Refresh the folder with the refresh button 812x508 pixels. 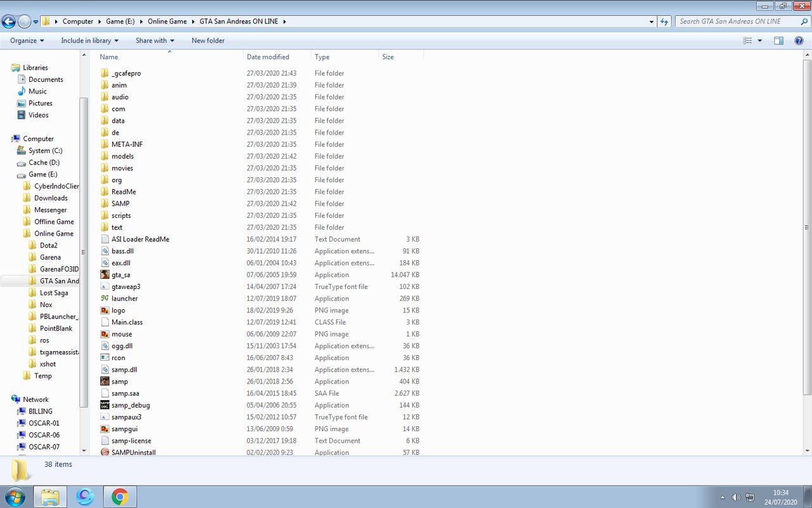(x=664, y=22)
